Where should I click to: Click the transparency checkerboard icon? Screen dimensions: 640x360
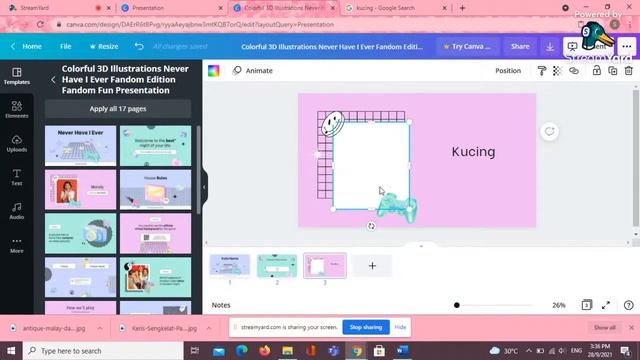[557, 71]
